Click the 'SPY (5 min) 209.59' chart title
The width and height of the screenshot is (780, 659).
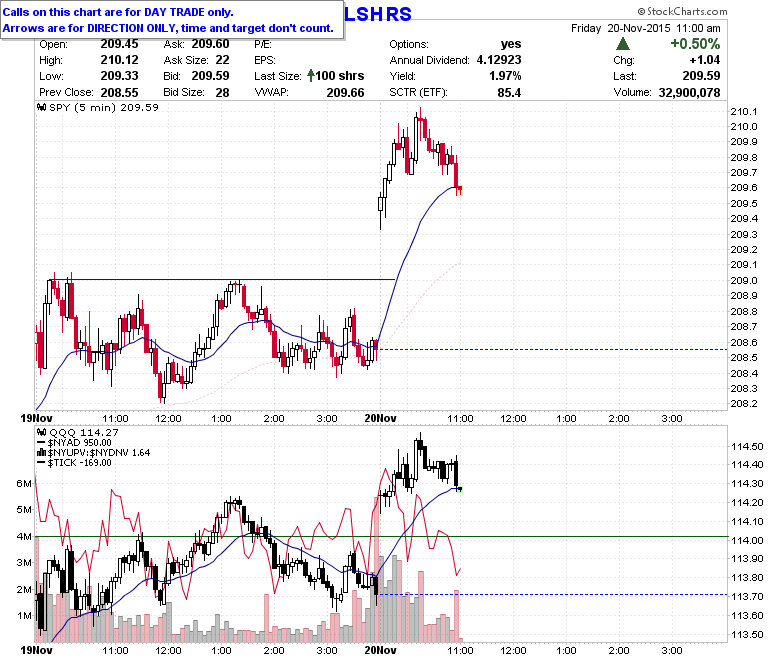click(x=103, y=107)
